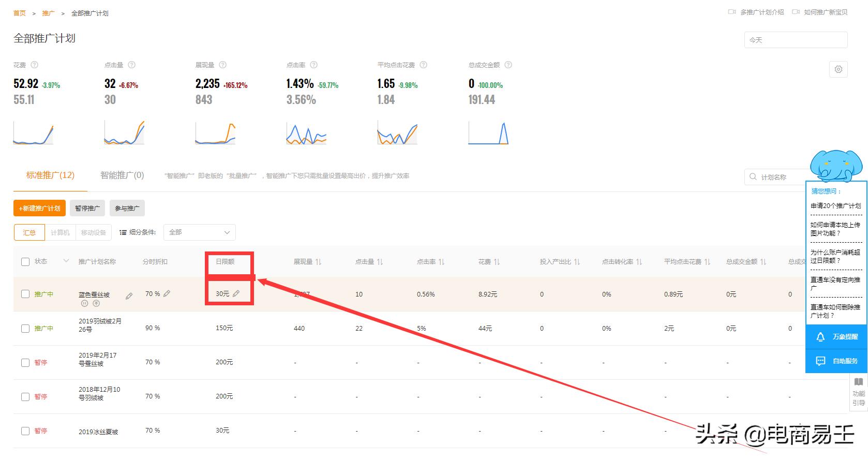The image size is (868, 459).
Task: Select the 移动设备 view tab
Action: (93, 233)
